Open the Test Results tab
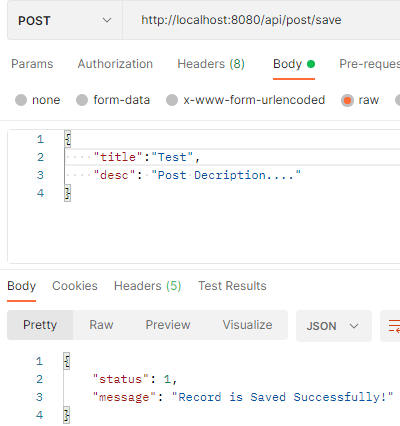 [232, 286]
